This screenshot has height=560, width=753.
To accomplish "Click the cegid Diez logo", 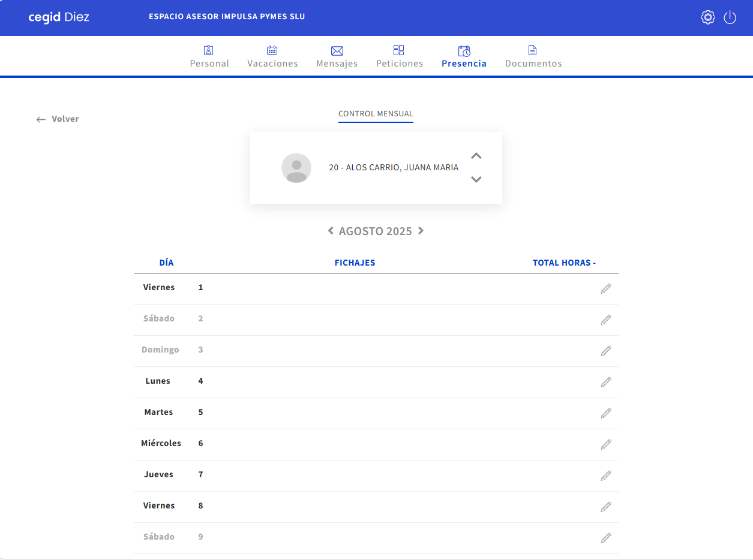I will point(59,17).
